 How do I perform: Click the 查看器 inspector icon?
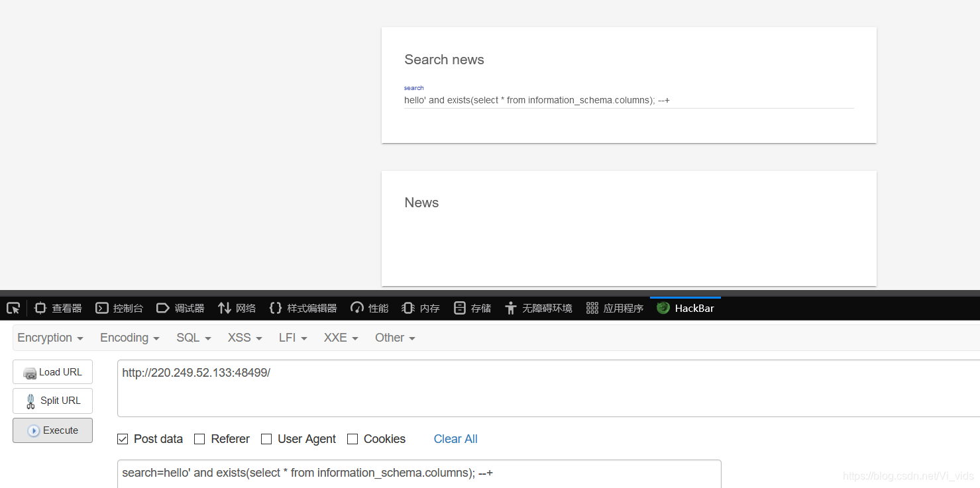[40, 308]
